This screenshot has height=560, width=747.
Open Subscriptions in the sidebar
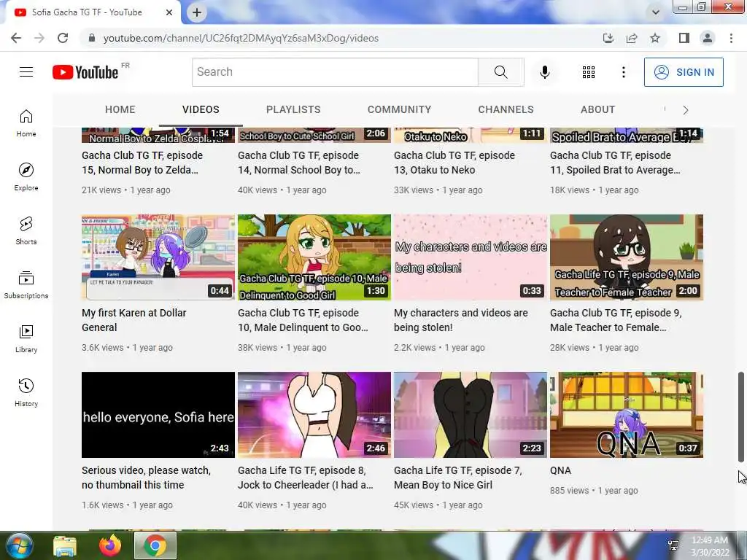pos(26,284)
